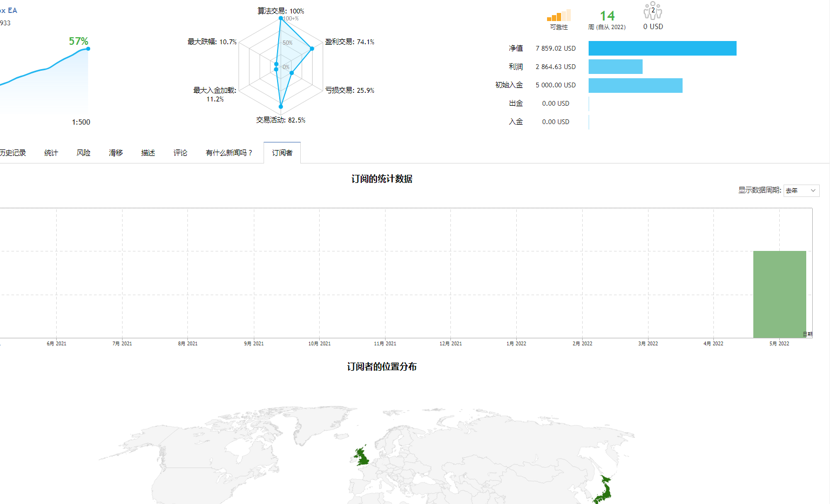Click the 1月 2022 axis label
This screenshot has width=830, height=504.
click(516, 344)
